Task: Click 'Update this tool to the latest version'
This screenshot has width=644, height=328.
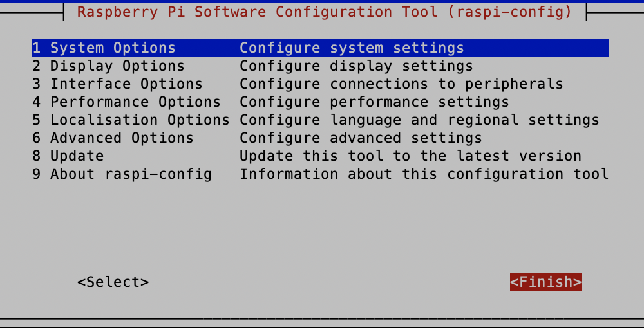Action: click(410, 156)
